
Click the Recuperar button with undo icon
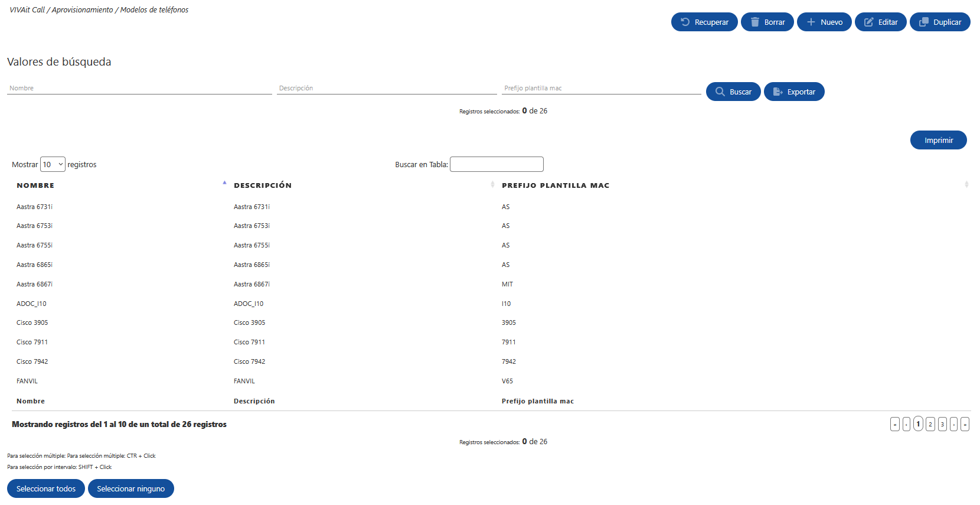click(704, 22)
